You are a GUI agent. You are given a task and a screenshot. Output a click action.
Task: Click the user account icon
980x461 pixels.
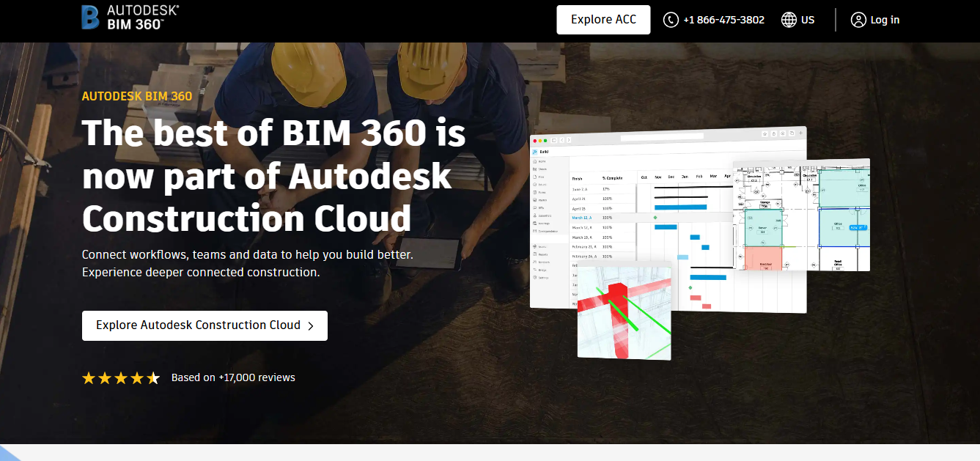[x=858, y=20]
